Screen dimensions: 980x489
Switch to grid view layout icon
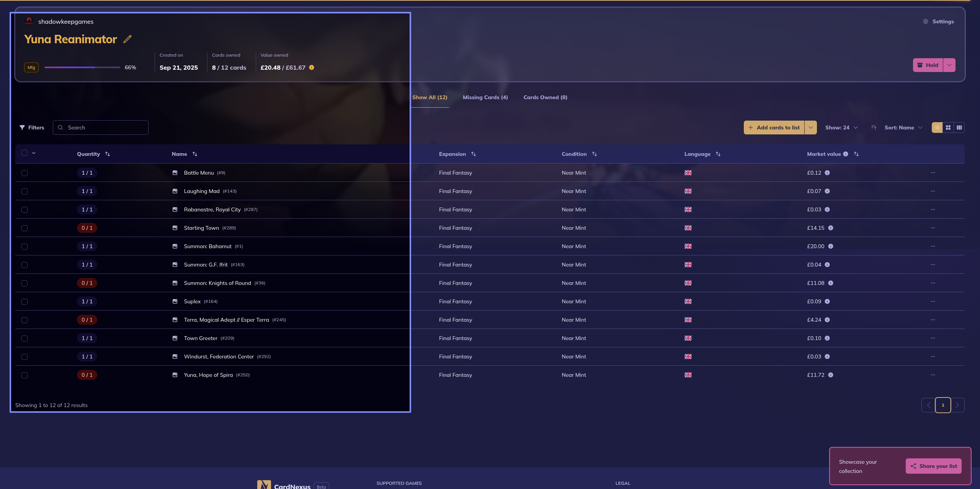pyautogui.click(x=948, y=128)
